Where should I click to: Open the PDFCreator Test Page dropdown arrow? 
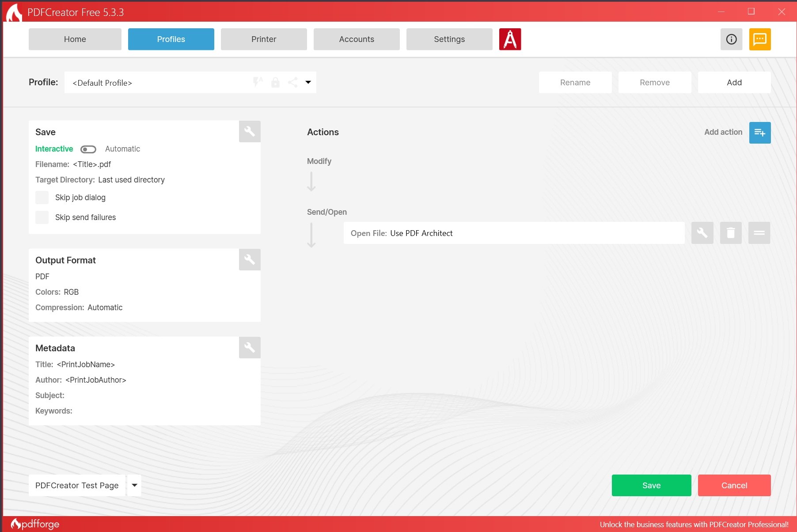[134, 485]
